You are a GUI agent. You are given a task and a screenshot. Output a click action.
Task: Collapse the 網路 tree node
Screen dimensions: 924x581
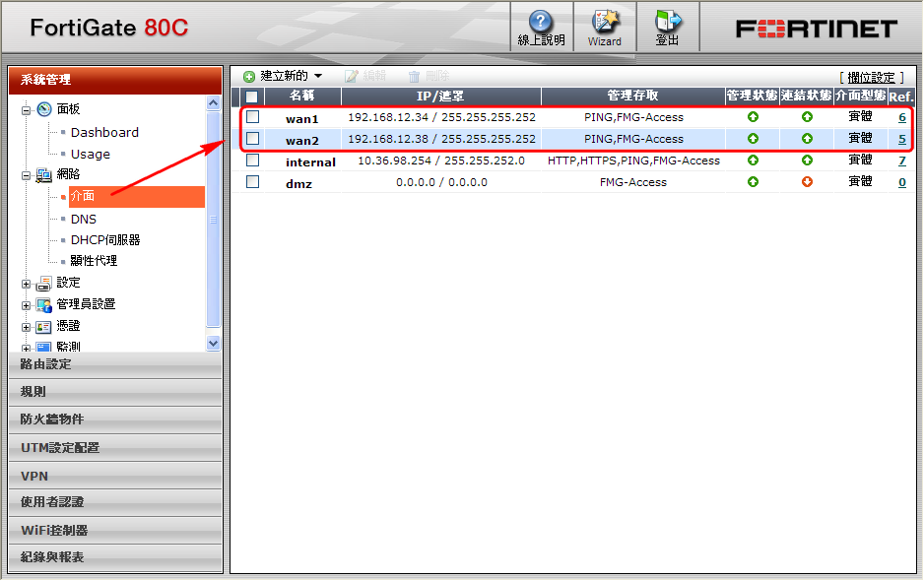26,175
